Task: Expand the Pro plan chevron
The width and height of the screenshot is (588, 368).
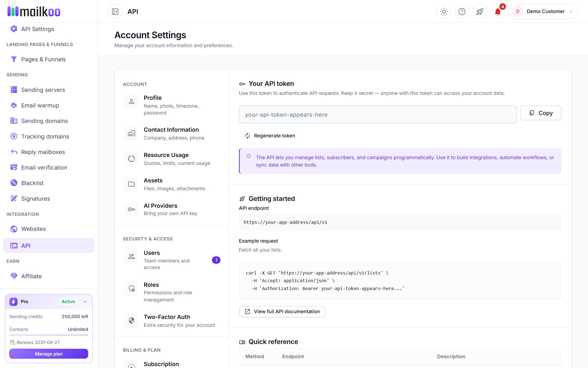Action: (85, 301)
